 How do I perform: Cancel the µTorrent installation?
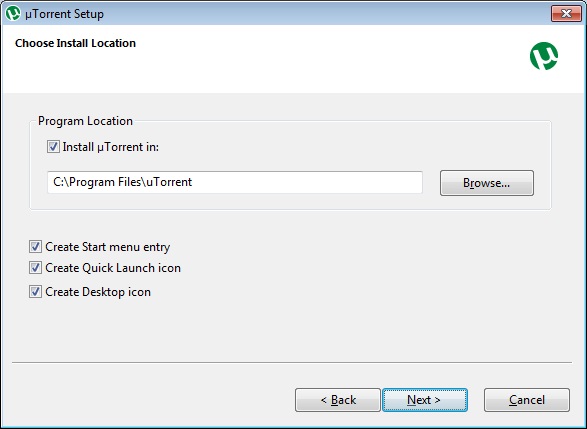527,400
